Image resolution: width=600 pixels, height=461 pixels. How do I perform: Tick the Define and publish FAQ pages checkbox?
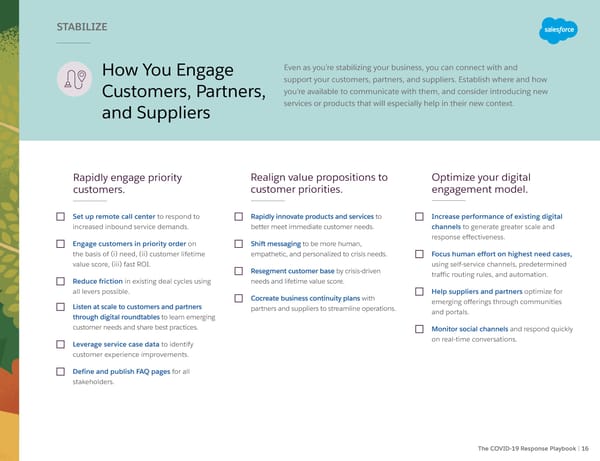(x=61, y=372)
